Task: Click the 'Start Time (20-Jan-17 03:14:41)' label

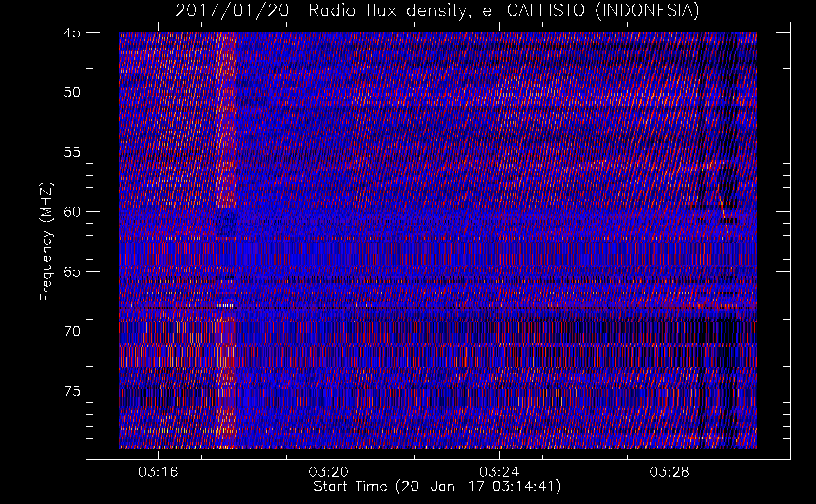Action: pos(437,487)
